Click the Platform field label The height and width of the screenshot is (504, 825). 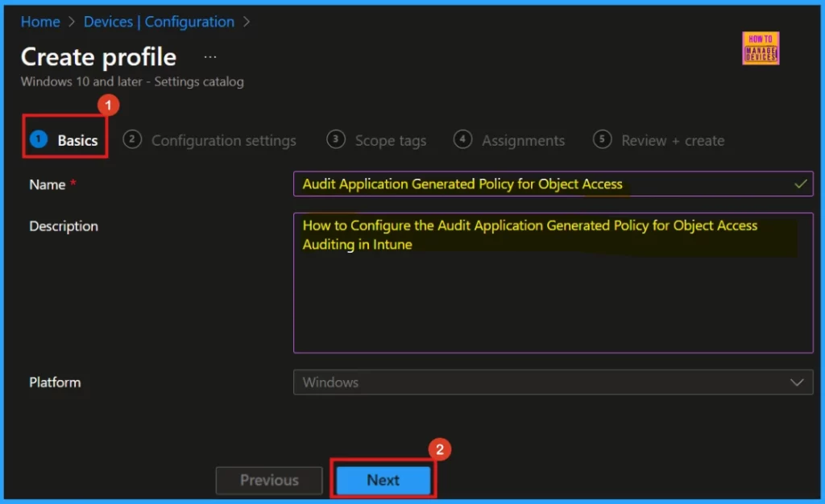[55, 382]
